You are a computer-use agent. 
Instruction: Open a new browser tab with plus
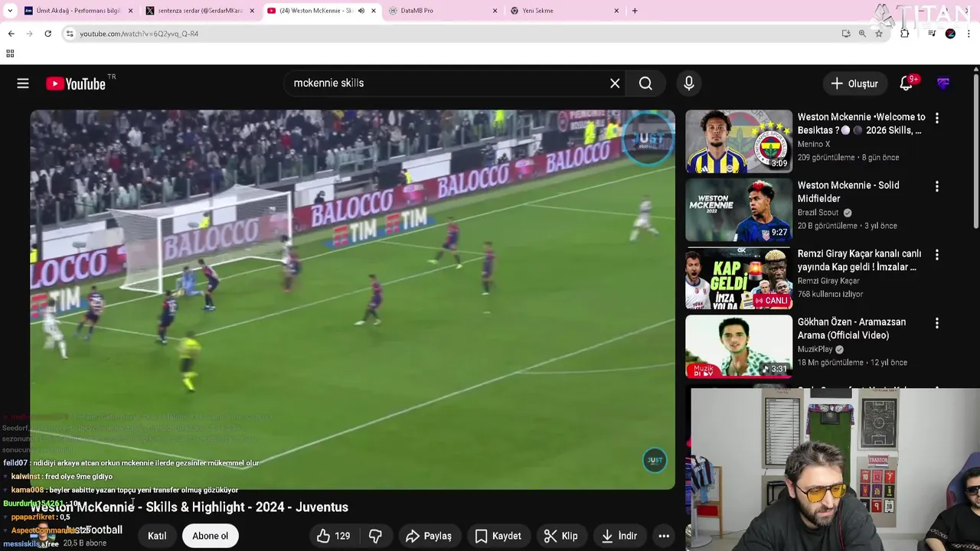click(x=635, y=11)
